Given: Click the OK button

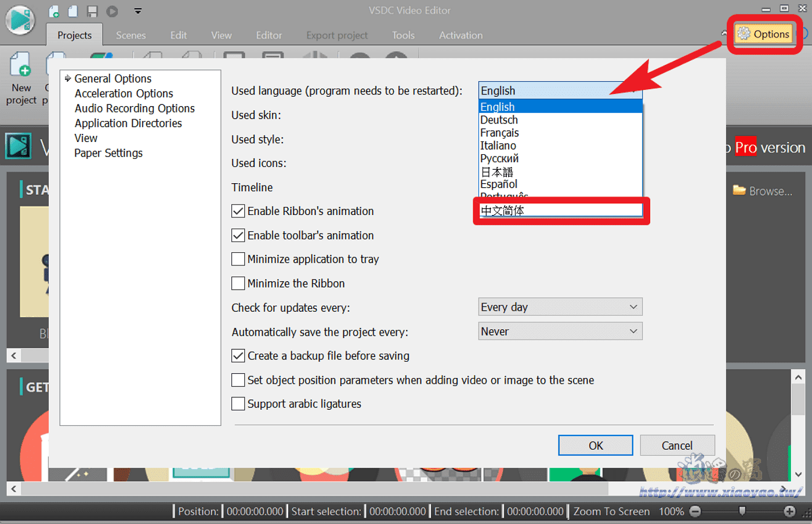Looking at the screenshot, I should click(596, 446).
